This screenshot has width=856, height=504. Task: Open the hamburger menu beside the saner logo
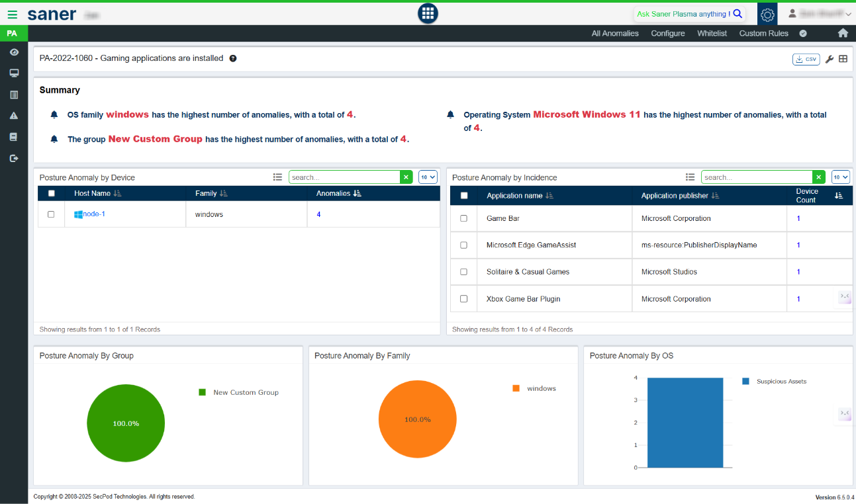click(x=13, y=14)
